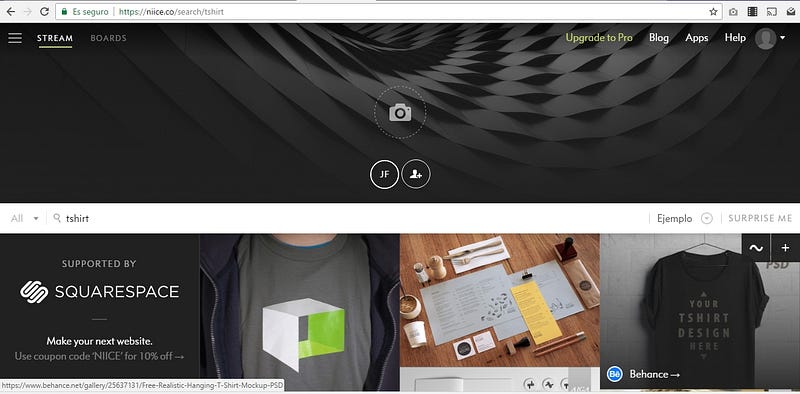
Task: Follow the Behance → link on thumbnail
Action: coord(655,374)
